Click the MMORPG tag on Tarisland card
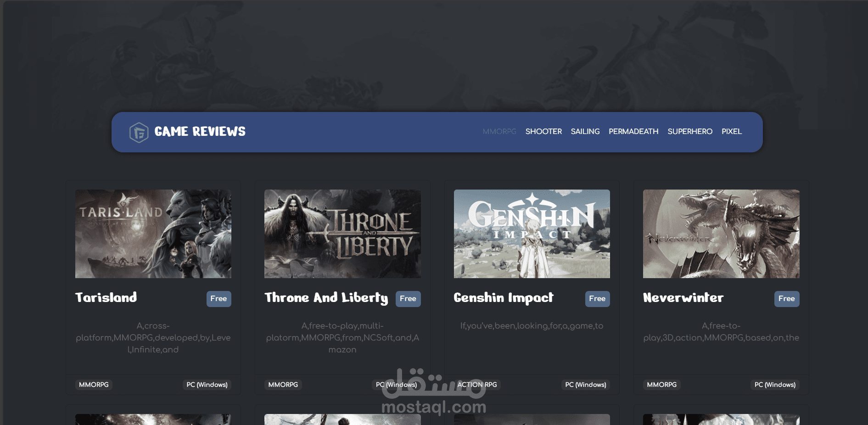Screen dimensions: 868x425 point(94,385)
